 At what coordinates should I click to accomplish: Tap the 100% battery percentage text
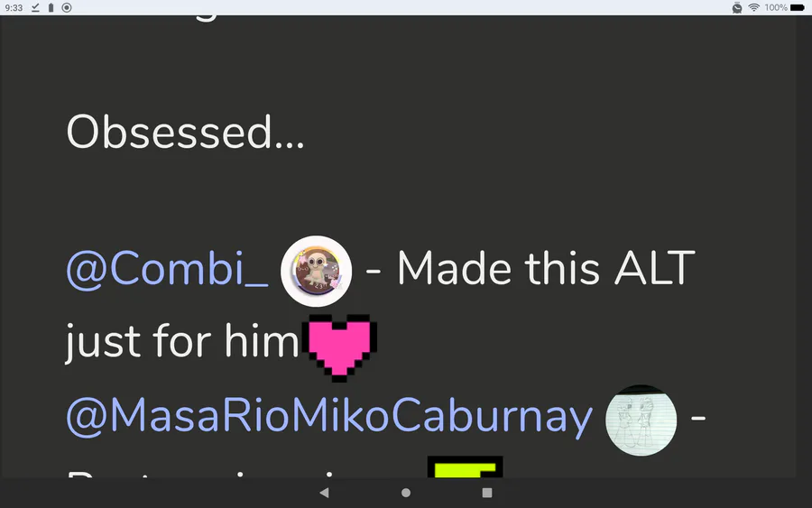click(776, 7)
